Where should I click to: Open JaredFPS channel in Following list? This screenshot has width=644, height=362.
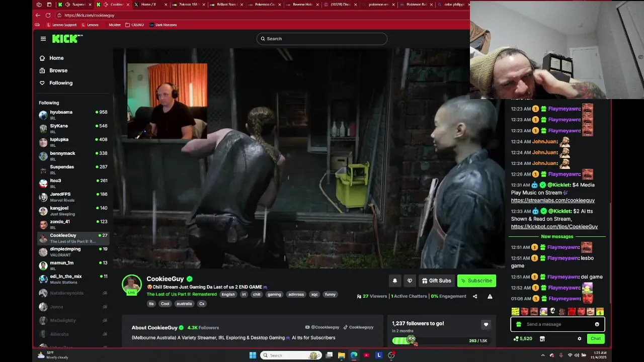coord(73,197)
